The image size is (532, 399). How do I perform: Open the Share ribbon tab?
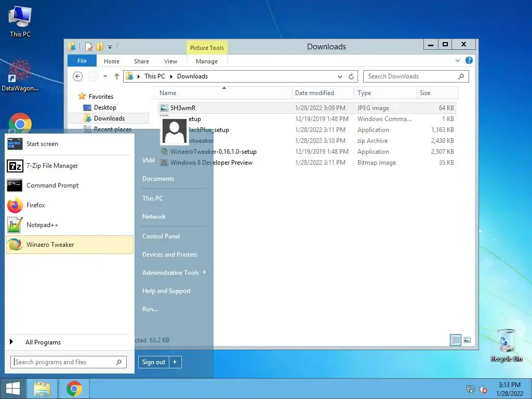point(141,61)
